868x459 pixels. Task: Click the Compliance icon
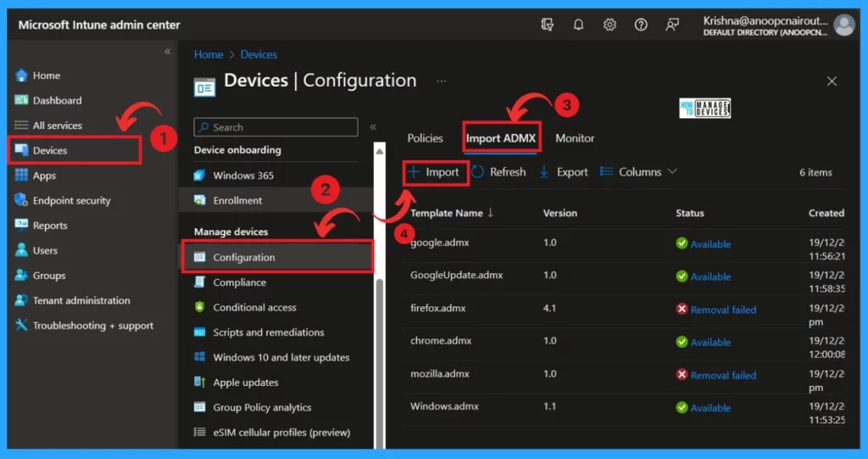pyautogui.click(x=200, y=283)
